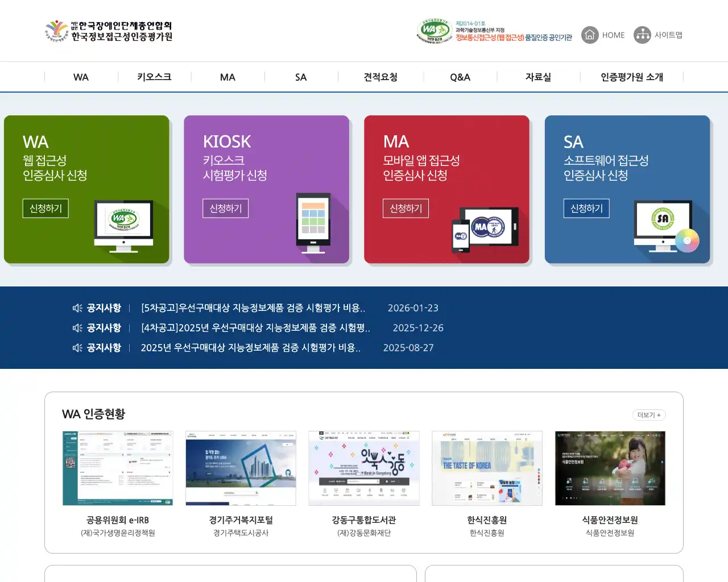This screenshot has width=728, height=582.
Task: Click 신청하기 on the KIOSK card
Action: tap(225, 208)
